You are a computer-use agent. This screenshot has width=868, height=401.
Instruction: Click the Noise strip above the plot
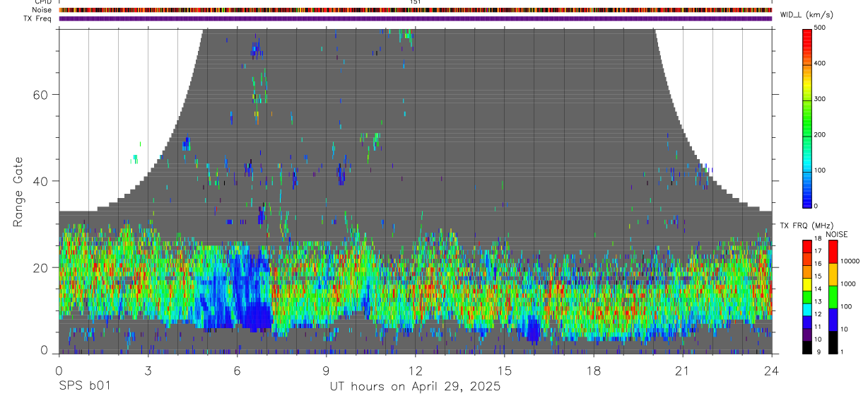tap(416, 10)
